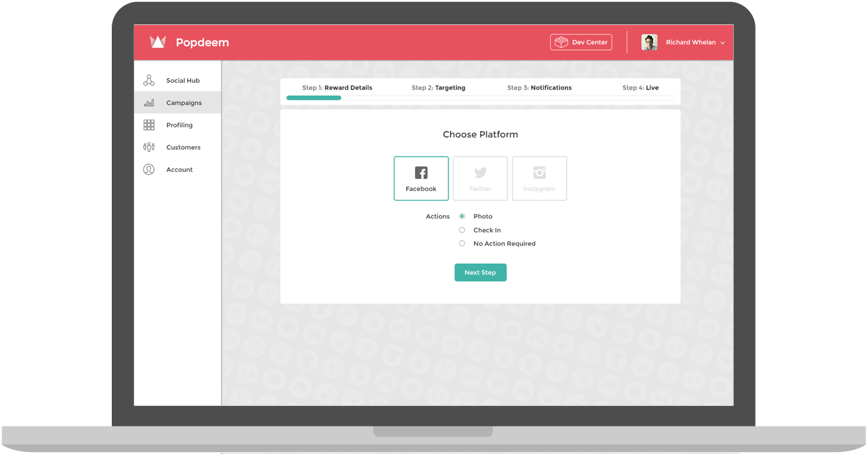Navigate to the Profiling section
This screenshot has height=454, width=868.
[x=178, y=125]
